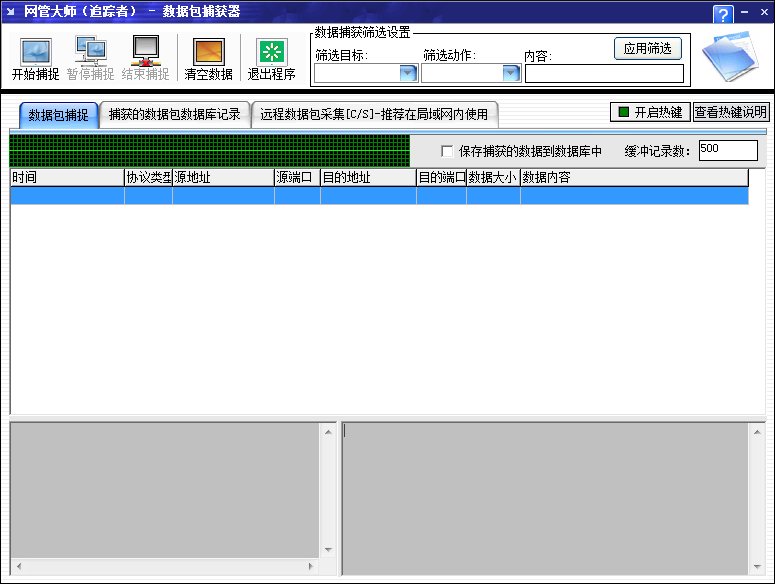Click the 应用筛选 apply filter button

(647, 48)
